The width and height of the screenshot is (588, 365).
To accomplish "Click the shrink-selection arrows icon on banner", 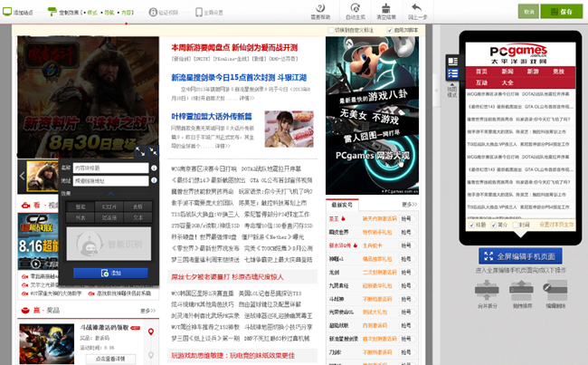I will click(x=153, y=151).
